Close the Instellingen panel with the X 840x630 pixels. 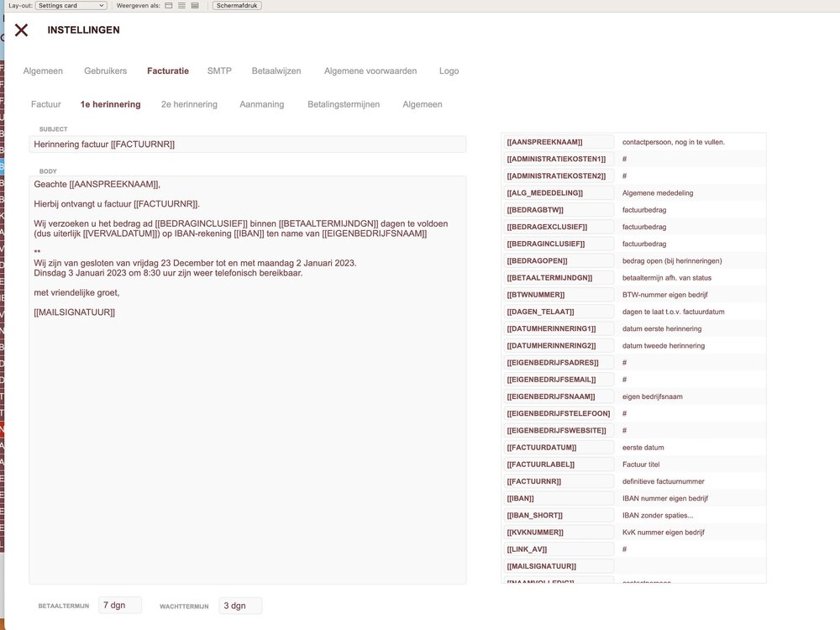[21, 30]
